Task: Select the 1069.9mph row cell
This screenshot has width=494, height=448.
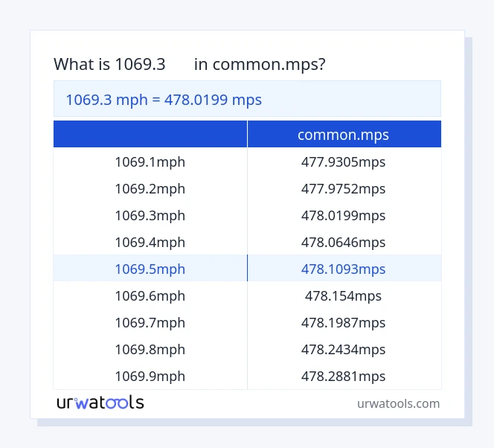Action: tap(150, 376)
